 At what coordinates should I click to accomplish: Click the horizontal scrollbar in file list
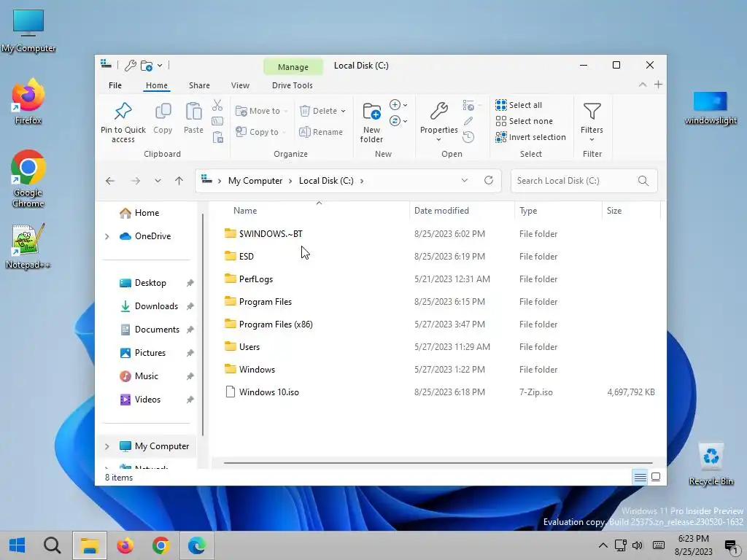coord(438,462)
